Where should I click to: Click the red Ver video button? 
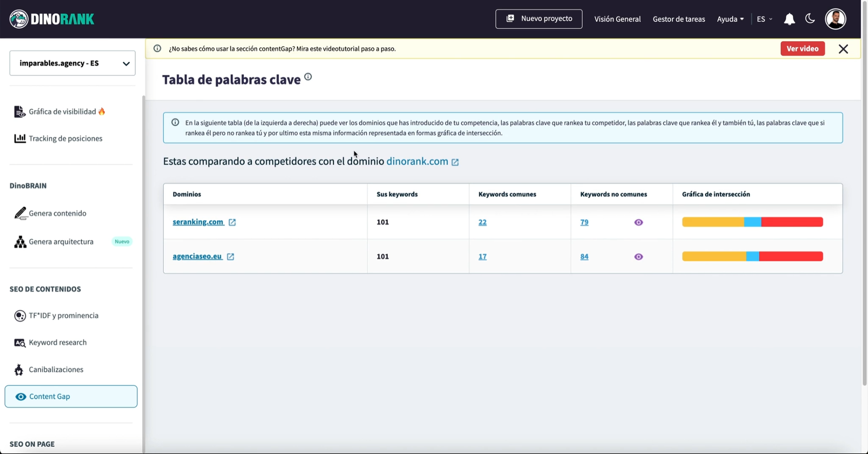802,49
